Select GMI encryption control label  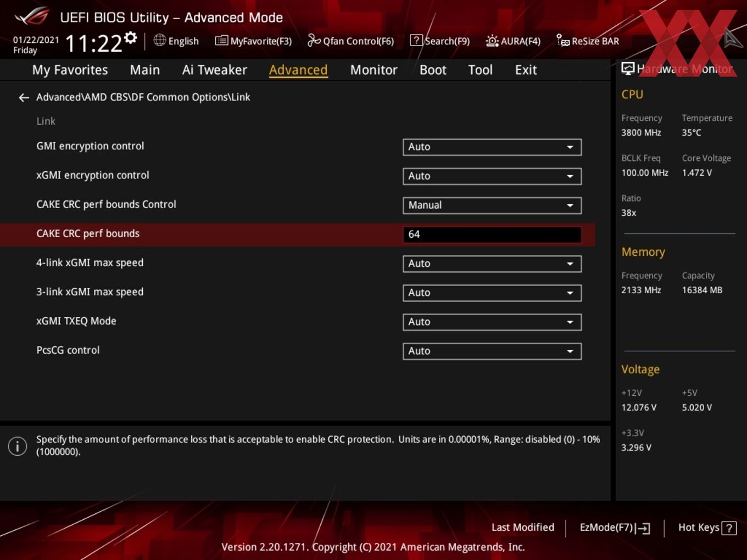[90, 146]
